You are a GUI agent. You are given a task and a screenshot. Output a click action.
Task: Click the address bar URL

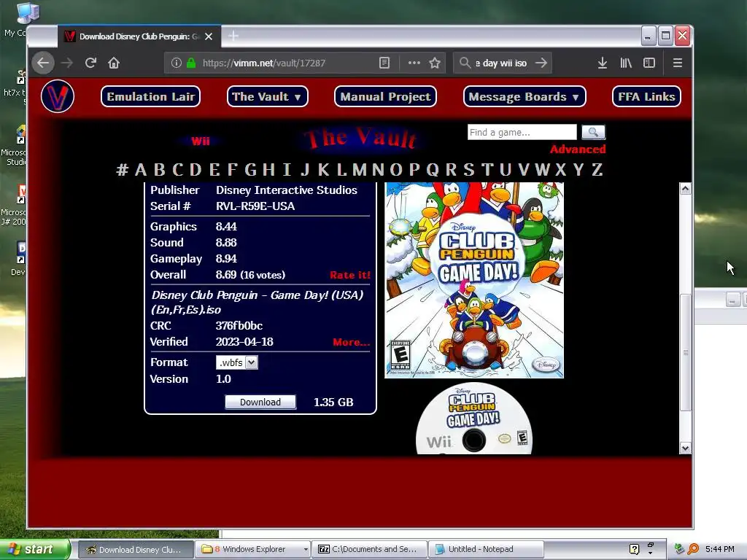tap(264, 63)
